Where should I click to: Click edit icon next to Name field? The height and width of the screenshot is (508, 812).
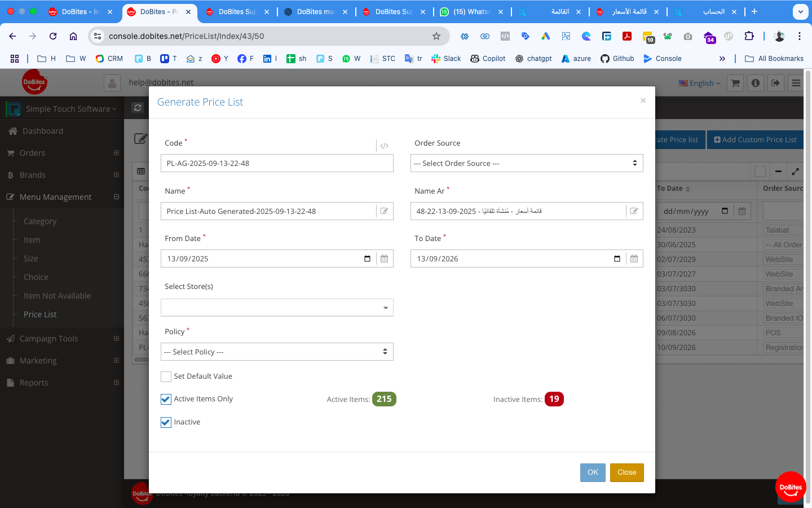click(384, 211)
